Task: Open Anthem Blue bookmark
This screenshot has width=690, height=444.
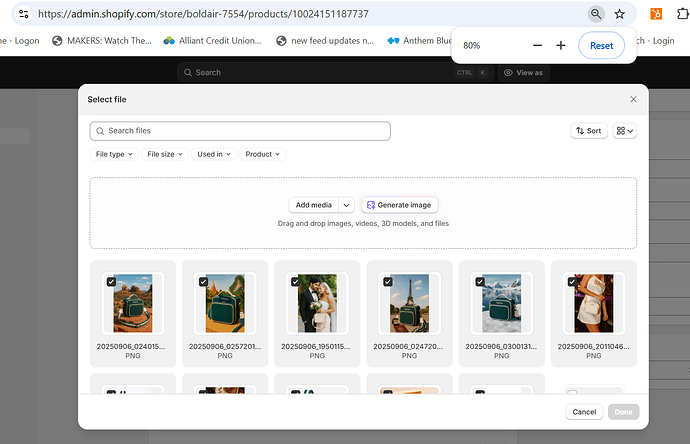Action: [x=419, y=41]
